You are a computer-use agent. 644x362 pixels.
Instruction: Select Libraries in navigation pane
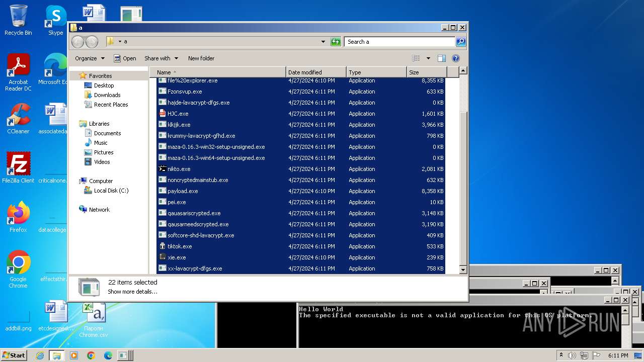tap(99, 124)
